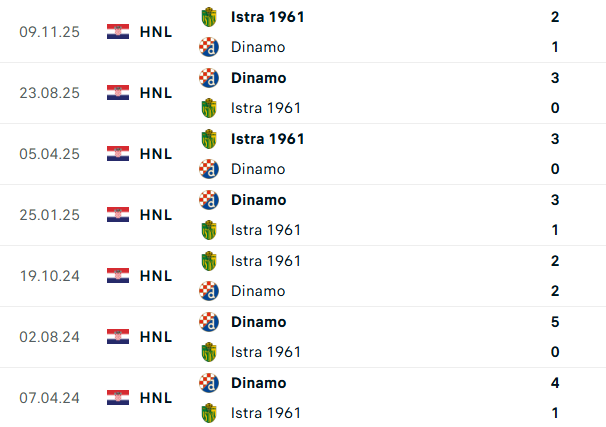
Task: Open Dinamo team name in 07.04.24 match
Action: [x=258, y=383]
